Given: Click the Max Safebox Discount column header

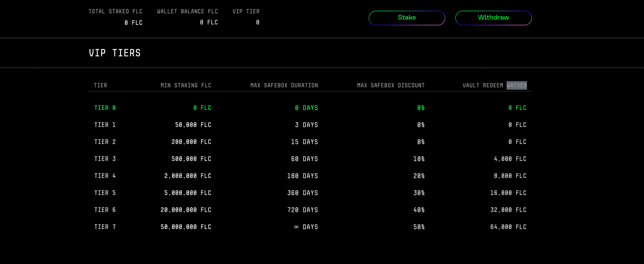Looking at the screenshot, I should pos(391,85).
